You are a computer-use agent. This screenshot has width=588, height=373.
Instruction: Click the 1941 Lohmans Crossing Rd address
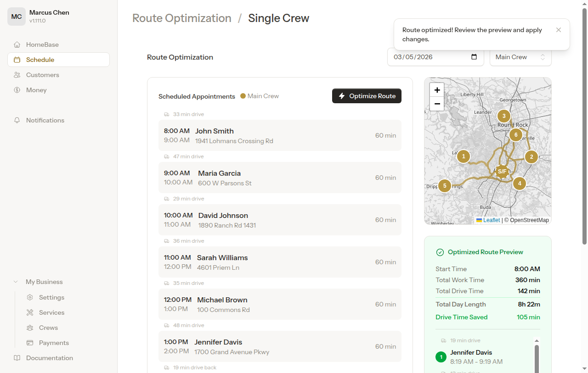(x=234, y=141)
